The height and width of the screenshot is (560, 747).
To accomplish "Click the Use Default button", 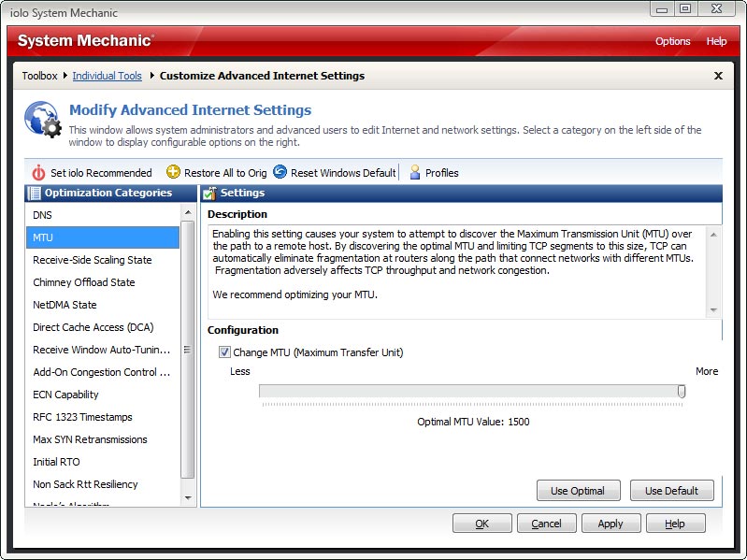I will pos(671,491).
